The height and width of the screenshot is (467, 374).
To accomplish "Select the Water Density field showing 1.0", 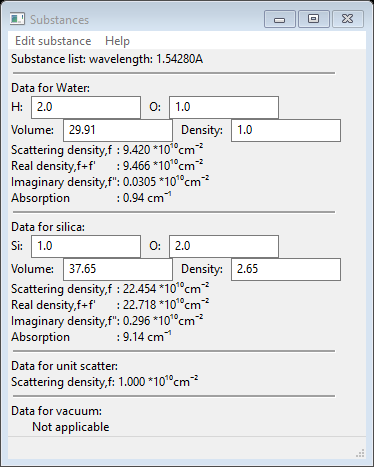I will pos(286,130).
